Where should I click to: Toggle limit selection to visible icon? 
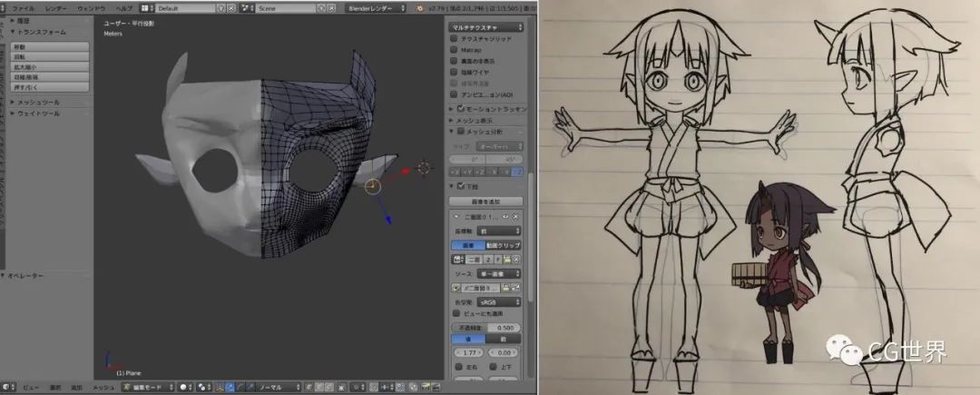341,388
